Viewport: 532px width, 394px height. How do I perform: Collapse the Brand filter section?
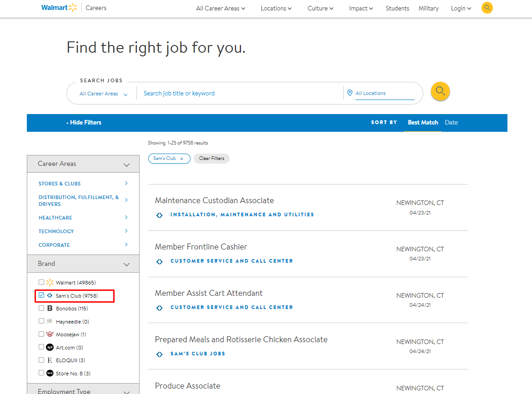[83, 264]
